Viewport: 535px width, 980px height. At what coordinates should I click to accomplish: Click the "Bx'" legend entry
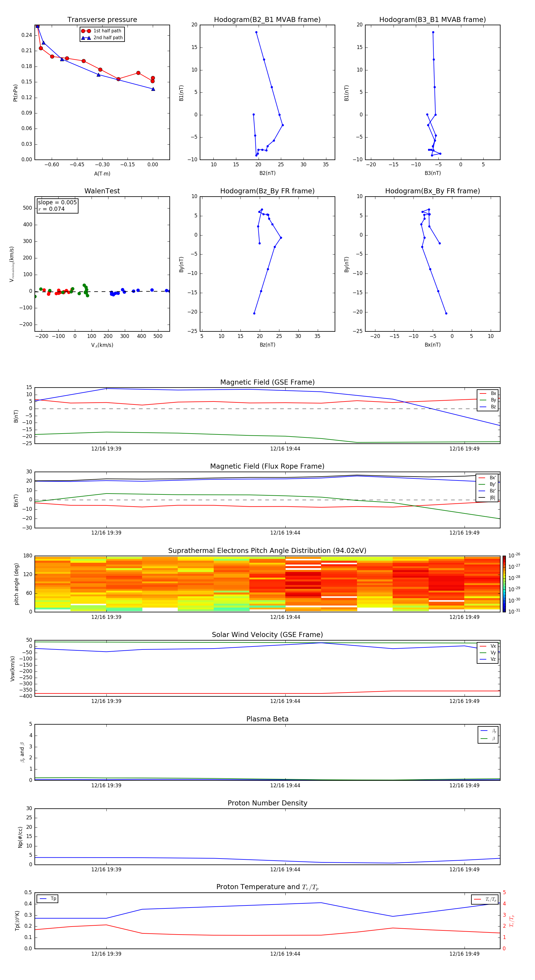point(487,478)
